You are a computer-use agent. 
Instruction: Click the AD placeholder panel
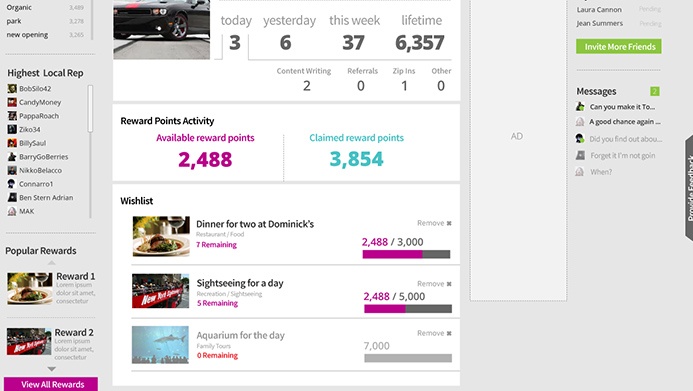point(518,150)
